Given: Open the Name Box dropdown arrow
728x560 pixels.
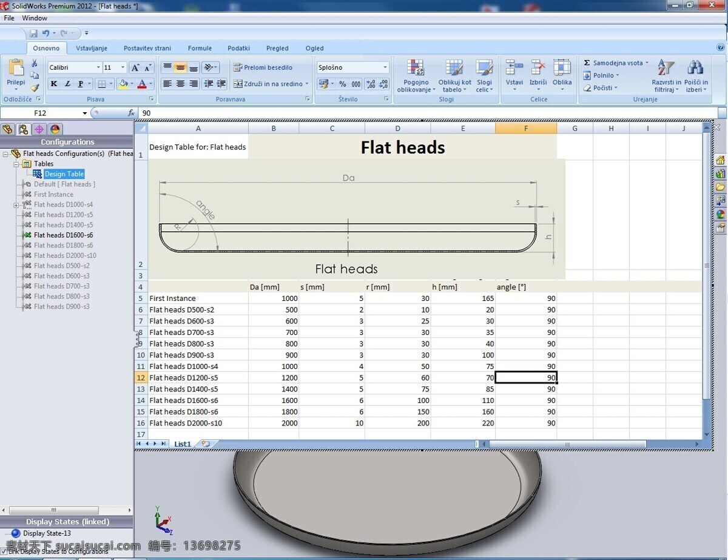Looking at the screenshot, I should pos(85,113).
